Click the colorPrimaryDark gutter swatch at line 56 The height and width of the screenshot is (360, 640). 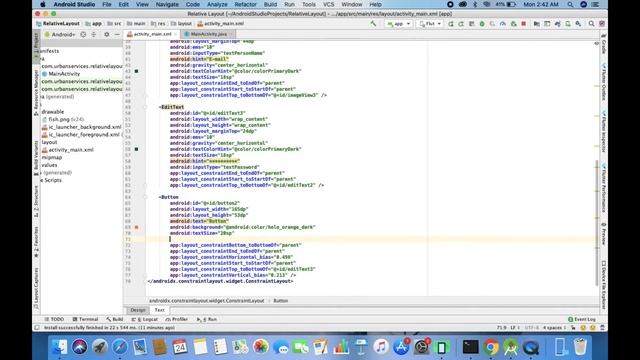point(136,149)
